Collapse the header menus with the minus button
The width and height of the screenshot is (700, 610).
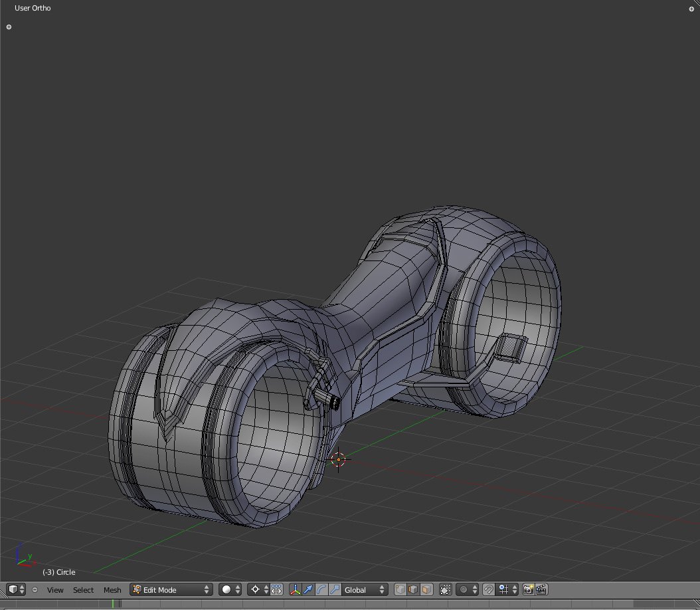(35, 590)
